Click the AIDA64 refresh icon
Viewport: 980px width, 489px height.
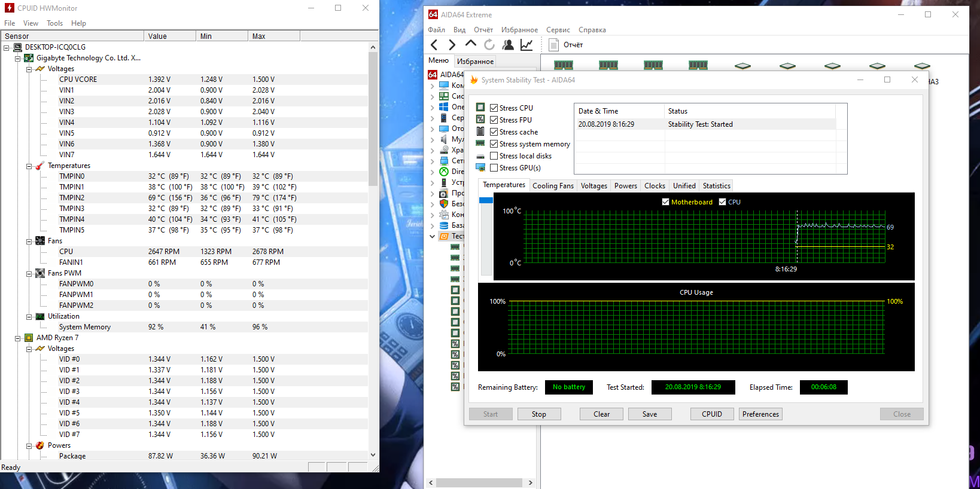coord(489,45)
